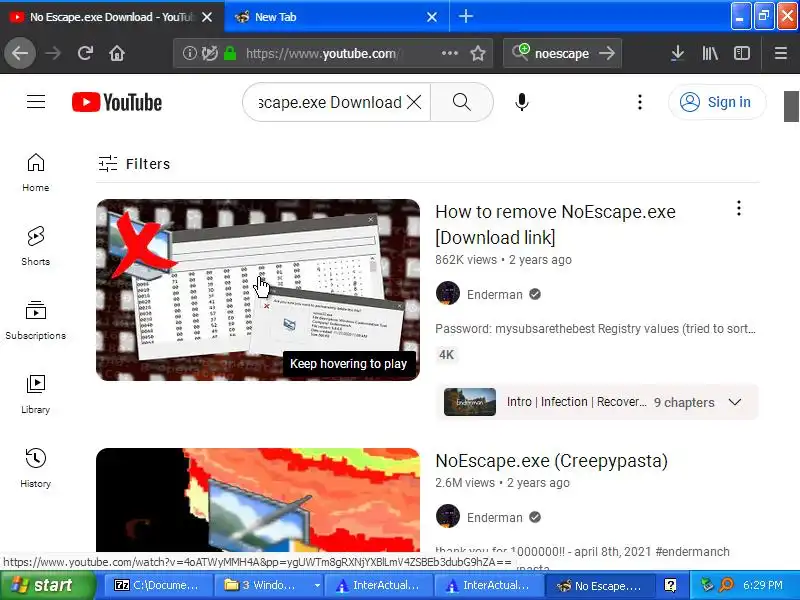Click the question mark taskbar item

click(670, 585)
